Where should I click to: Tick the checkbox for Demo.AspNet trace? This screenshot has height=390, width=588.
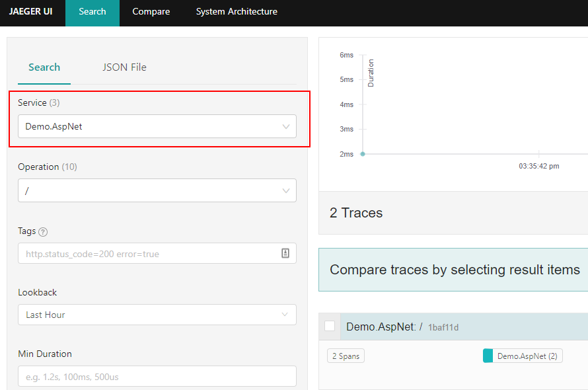point(330,326)
